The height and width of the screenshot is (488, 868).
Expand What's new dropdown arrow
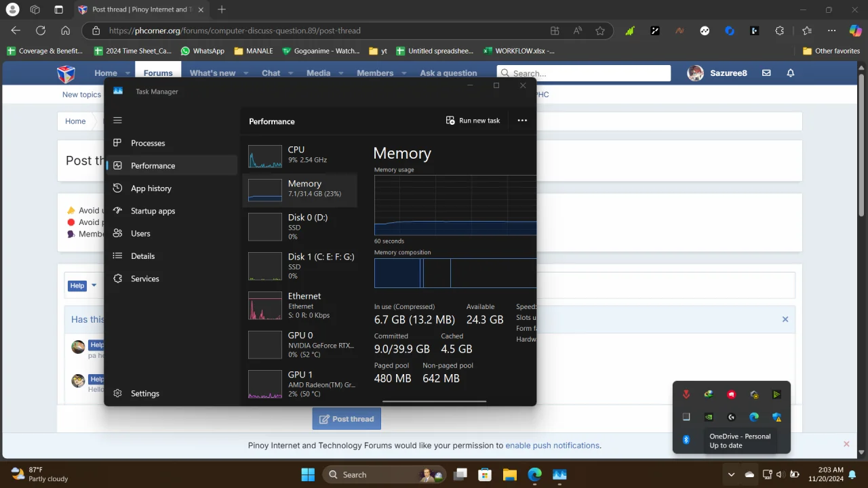click(x=245, y=73)
